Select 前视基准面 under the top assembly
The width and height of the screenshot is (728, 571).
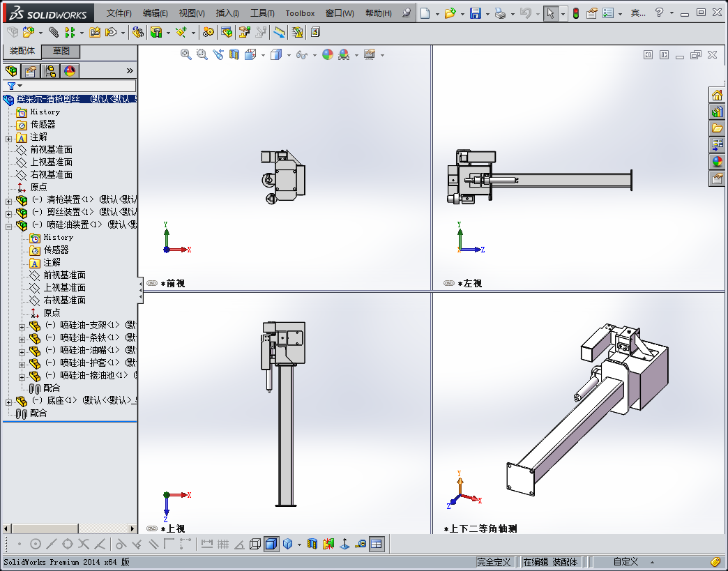[x=51, y=149]
